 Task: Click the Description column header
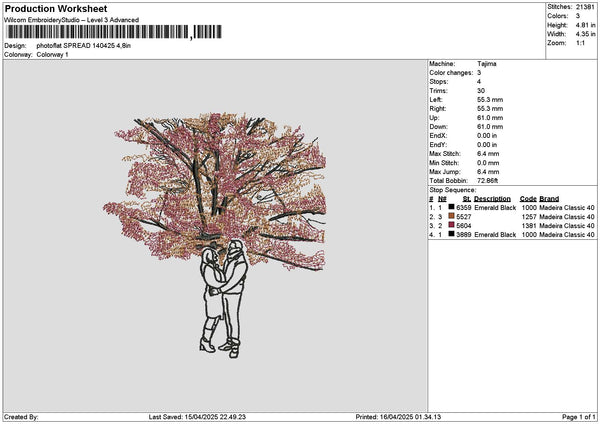pos(492,199)
